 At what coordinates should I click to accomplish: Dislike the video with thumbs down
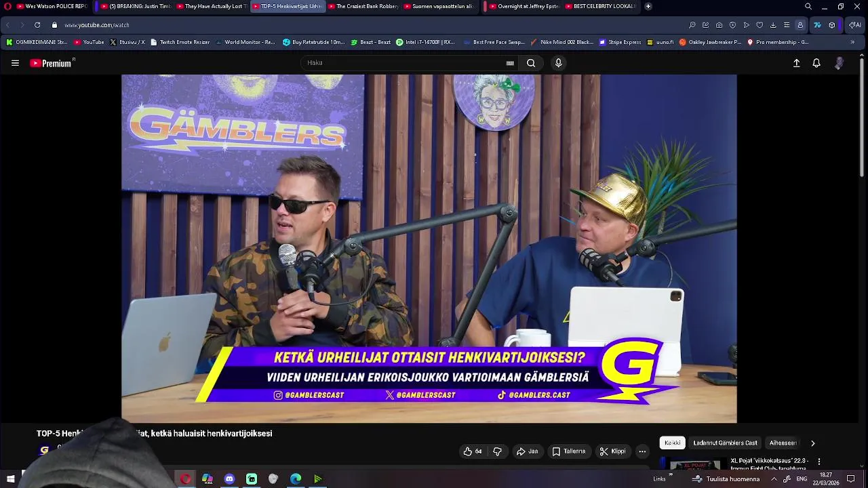(x=497, y=451)
